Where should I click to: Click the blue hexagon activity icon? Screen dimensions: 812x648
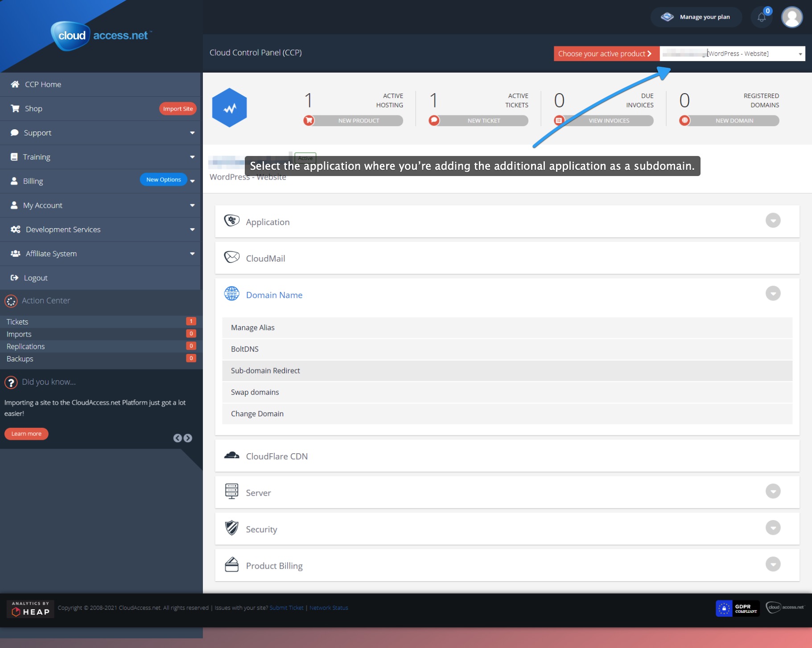[x=229, y=108]
